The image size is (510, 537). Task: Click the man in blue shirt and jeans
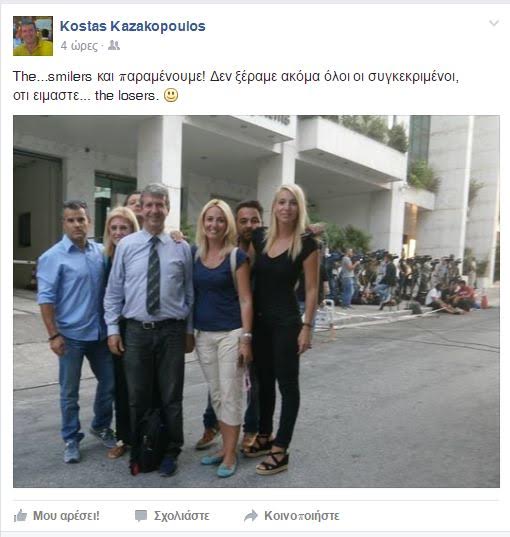click(x=74, y=329)
